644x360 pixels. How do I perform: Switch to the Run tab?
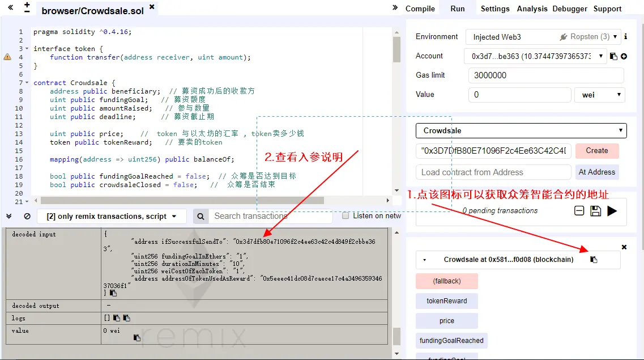pyautogui.click(x=457, y=9)
